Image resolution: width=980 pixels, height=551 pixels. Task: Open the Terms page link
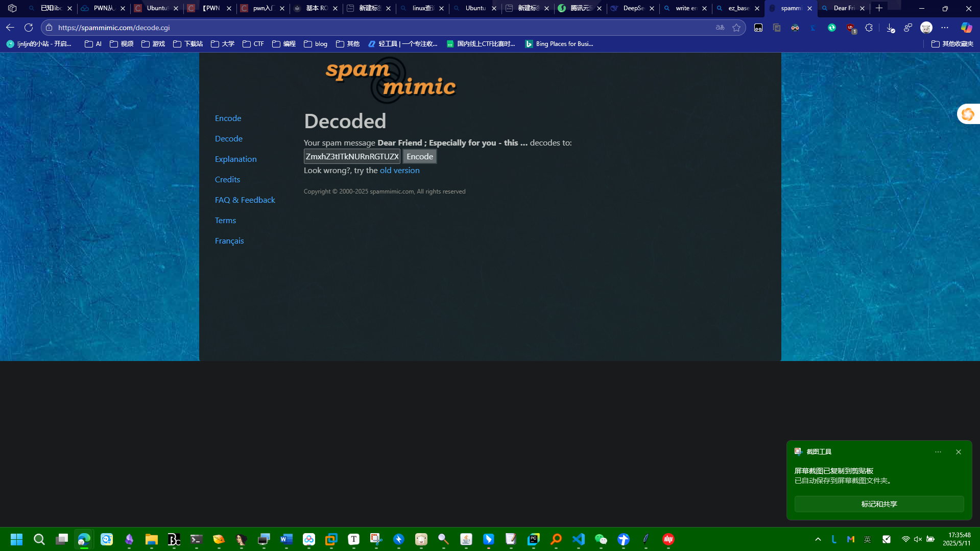[x=225, y=220]
